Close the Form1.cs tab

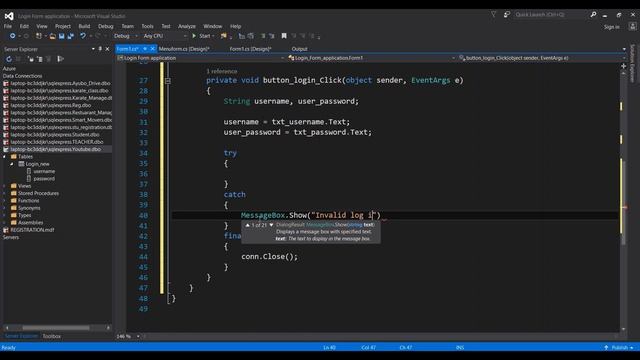tap(152, 49)
